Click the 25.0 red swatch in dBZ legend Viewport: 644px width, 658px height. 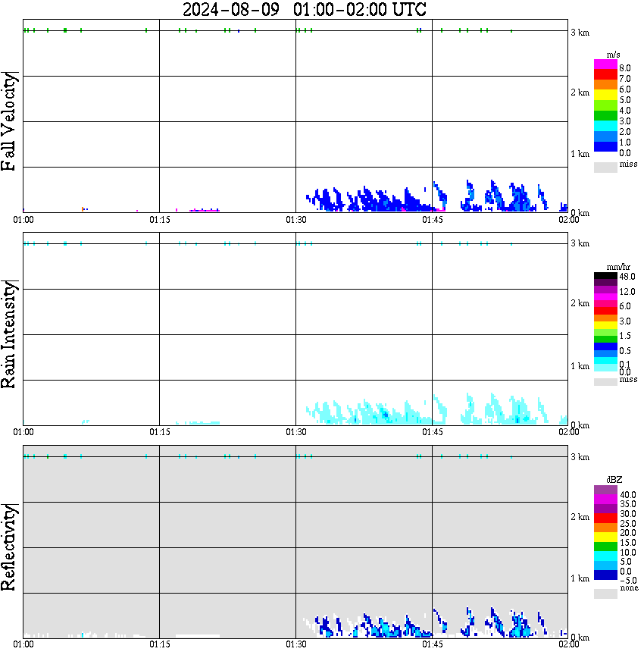[x=605, y=519]
